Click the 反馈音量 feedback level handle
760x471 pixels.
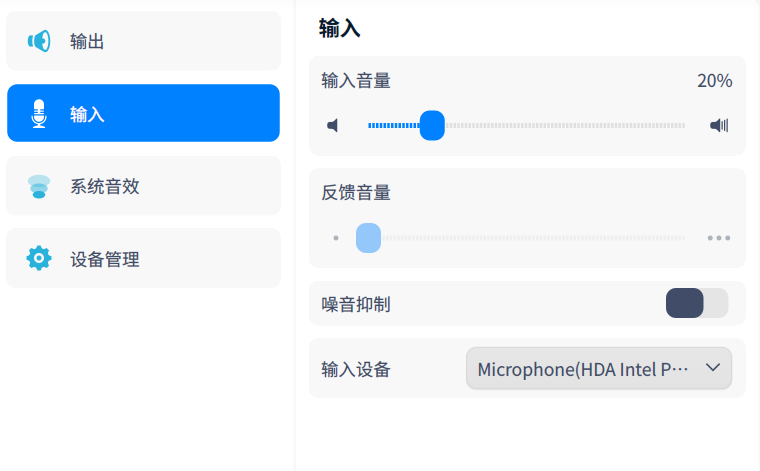tap(368, 238)
